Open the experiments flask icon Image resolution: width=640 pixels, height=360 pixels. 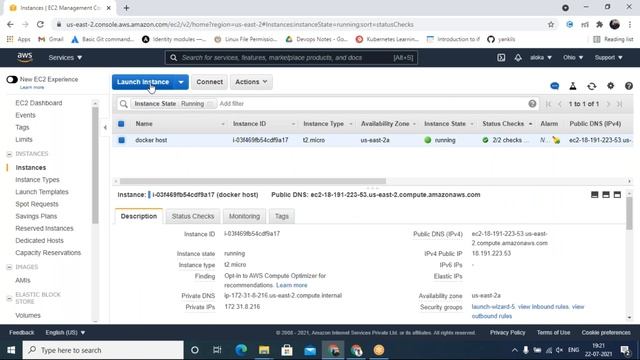pos(573,86)
